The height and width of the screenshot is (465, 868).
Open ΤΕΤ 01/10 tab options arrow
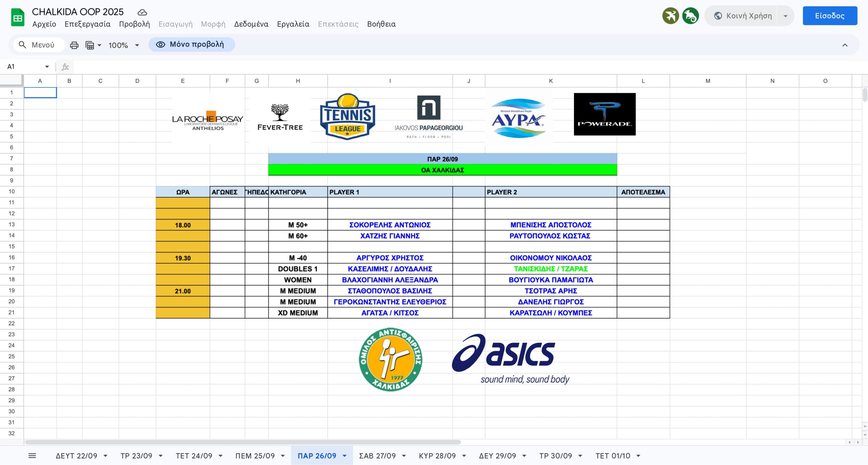click(638, 455)
